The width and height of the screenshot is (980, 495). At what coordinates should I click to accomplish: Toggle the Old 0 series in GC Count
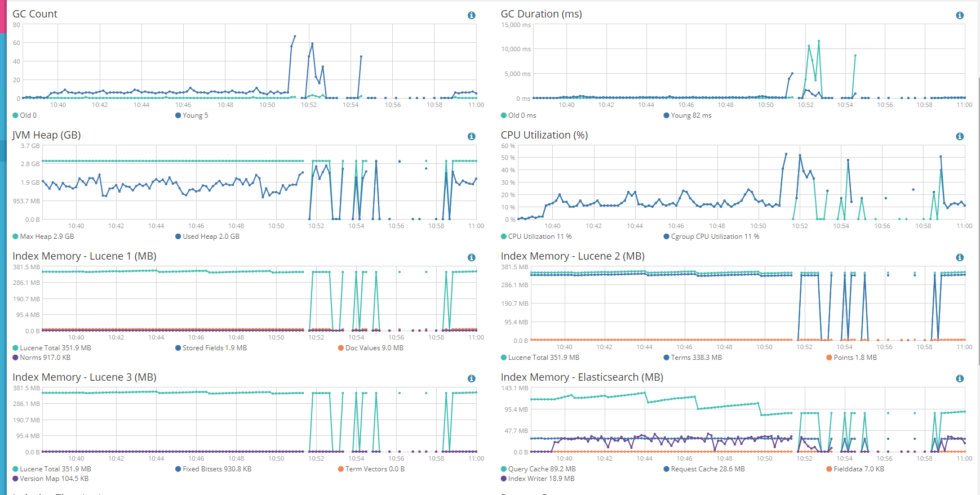click(x=25, y=115)
